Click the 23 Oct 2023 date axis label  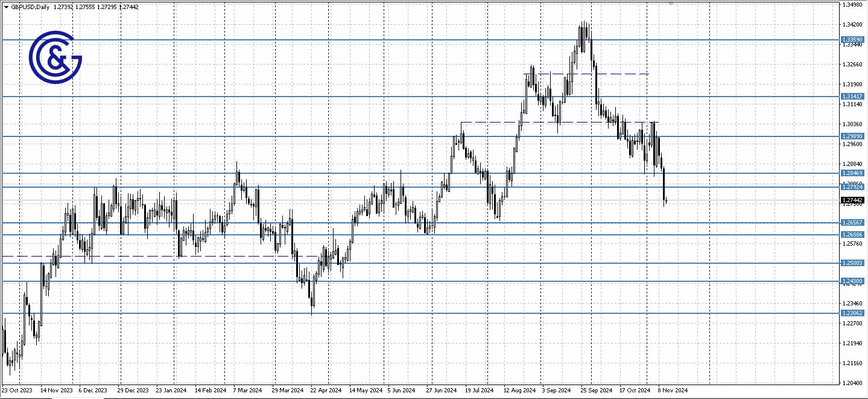coord(17,390)
